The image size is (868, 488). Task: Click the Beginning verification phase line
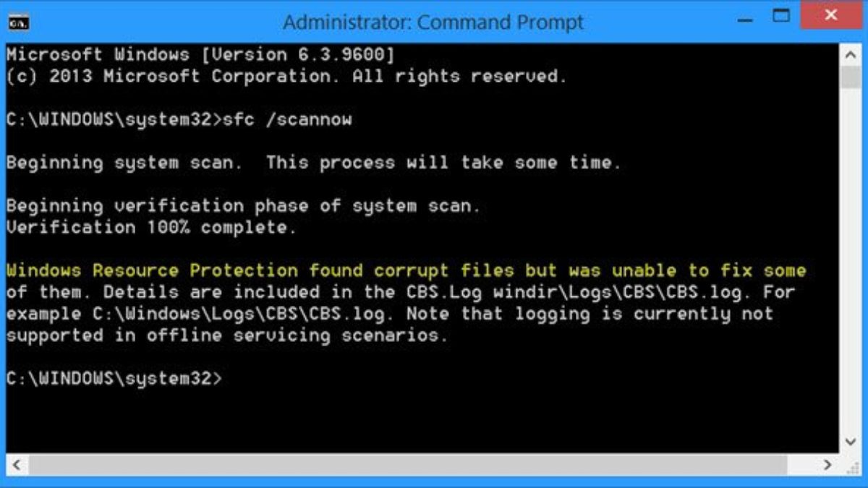click(243, 207)
